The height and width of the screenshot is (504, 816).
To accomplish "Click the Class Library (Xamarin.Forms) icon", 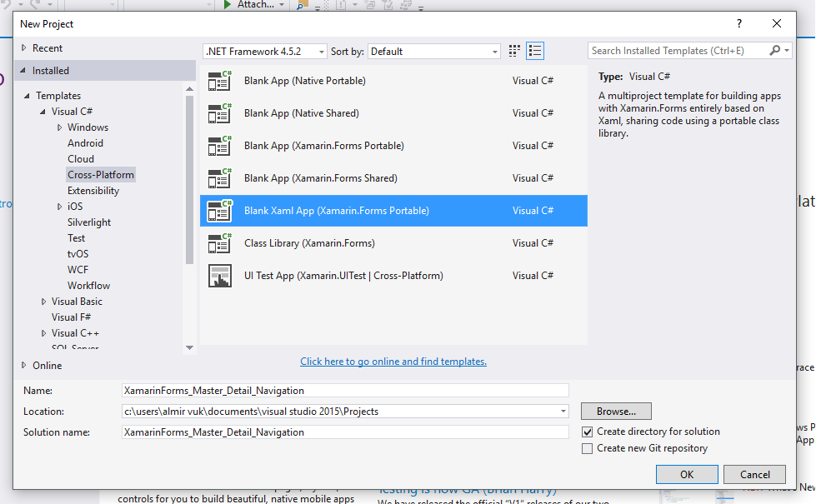I will pos(219,243).
